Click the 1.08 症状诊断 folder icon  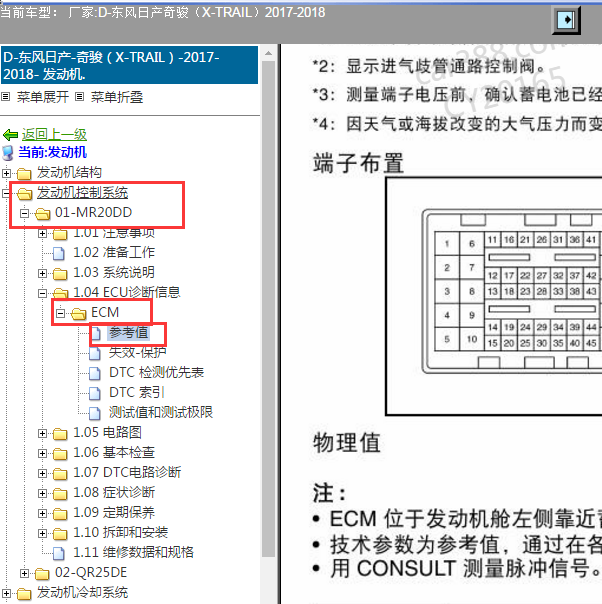pos(60,494)
